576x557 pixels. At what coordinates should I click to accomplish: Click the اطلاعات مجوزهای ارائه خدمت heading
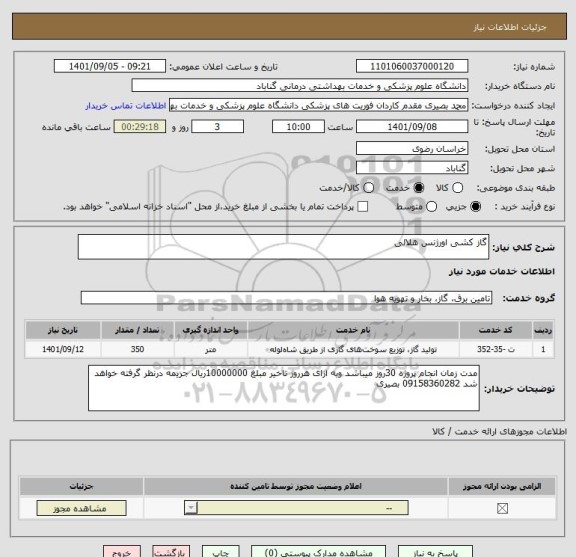pyautogui.click(x=500, y=432)
